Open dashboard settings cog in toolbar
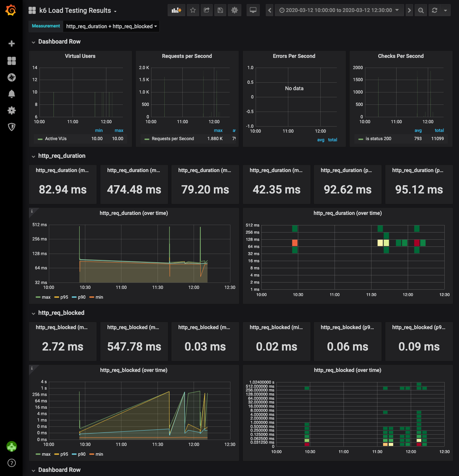Image resolution: width=459 pixels, height=476 pixels. pos(235,10)
